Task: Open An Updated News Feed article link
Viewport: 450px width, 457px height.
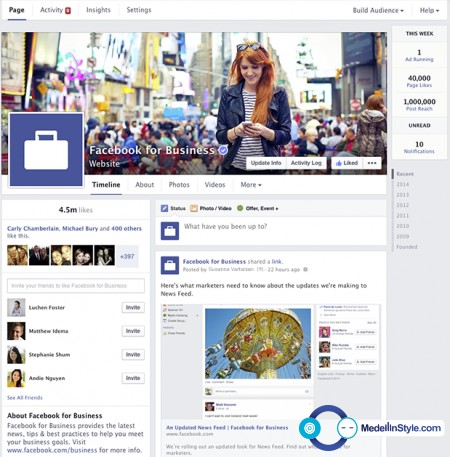Action: (227, 428)
